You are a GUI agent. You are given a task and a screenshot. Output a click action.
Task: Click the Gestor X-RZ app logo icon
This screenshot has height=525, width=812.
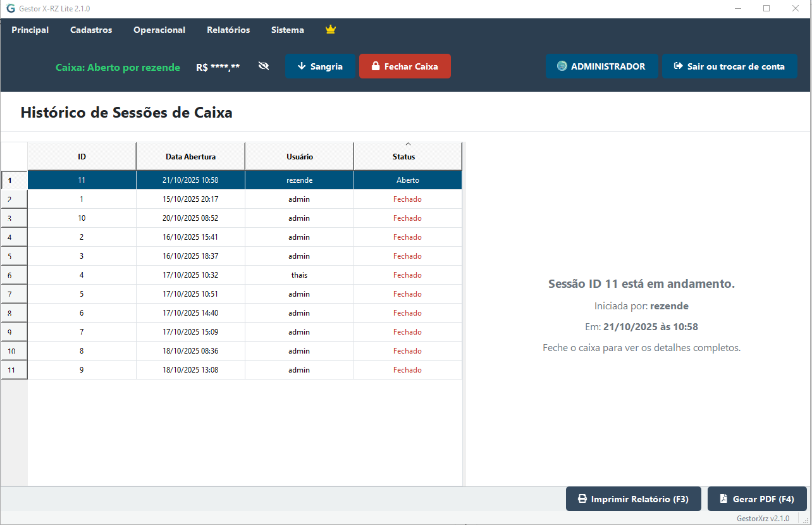tap(11, 9)
